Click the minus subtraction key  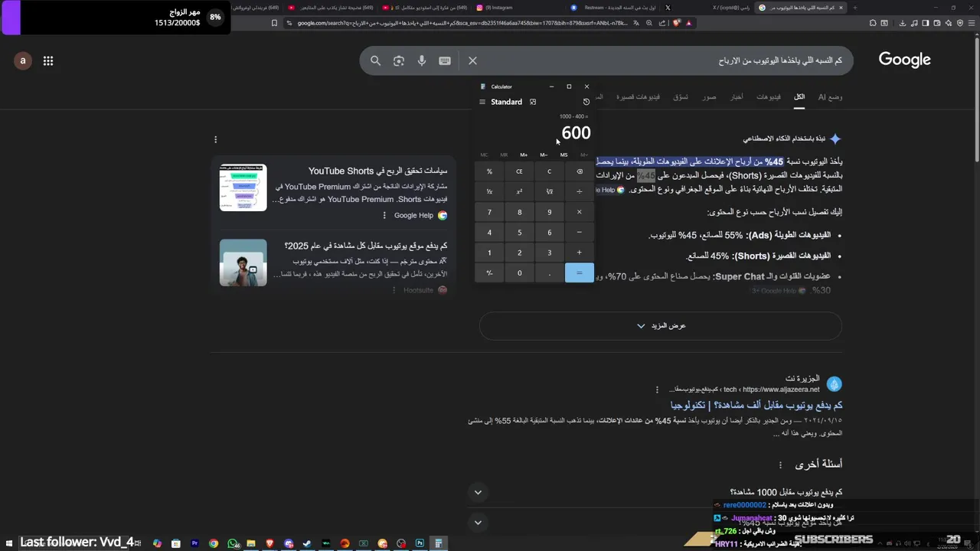[580, 232]
